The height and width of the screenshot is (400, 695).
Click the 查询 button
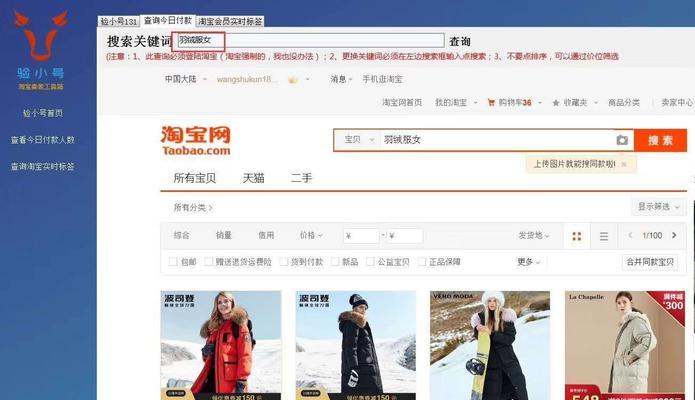(x=460, y=42)
